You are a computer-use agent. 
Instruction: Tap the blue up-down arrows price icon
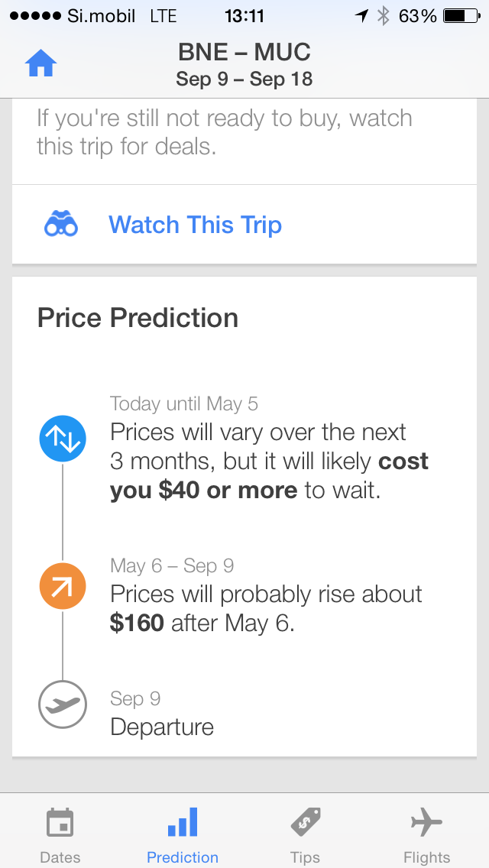[x=63, y=439]
